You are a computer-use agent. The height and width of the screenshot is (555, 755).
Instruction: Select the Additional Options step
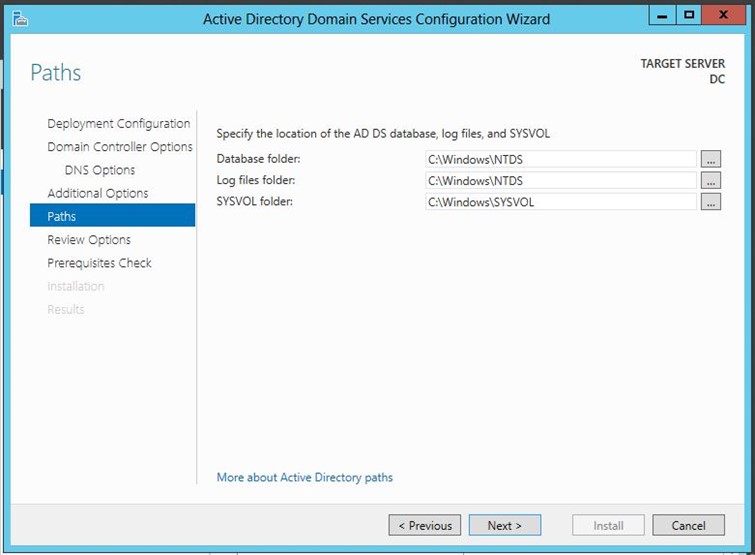98,194
